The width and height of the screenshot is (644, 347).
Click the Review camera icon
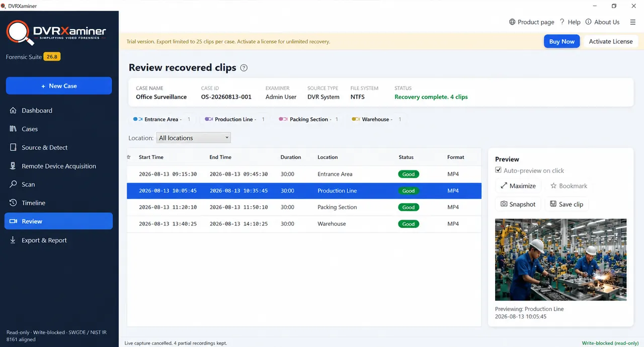click(13, 221)
